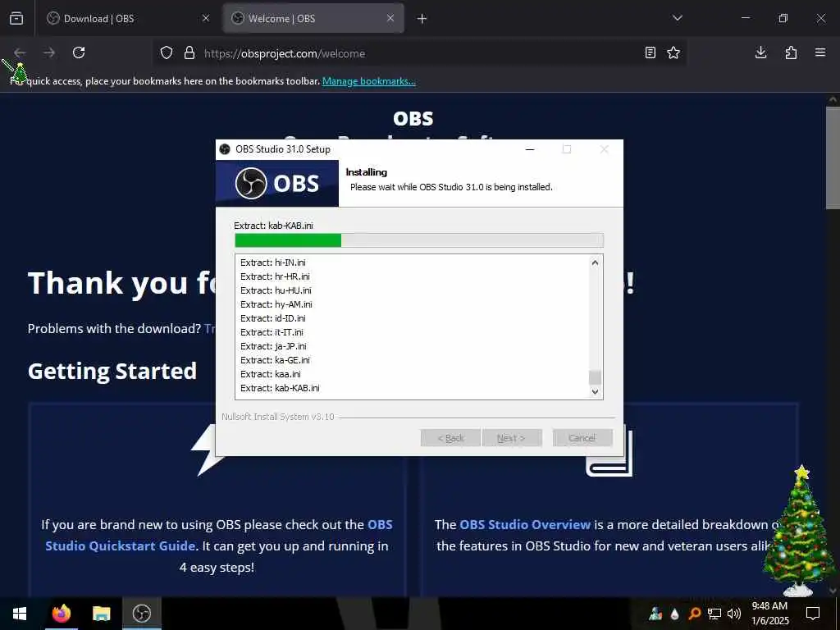Viewport: 840px width, 630px height.
Task: View site security padlock information
Action: (189, 53)
